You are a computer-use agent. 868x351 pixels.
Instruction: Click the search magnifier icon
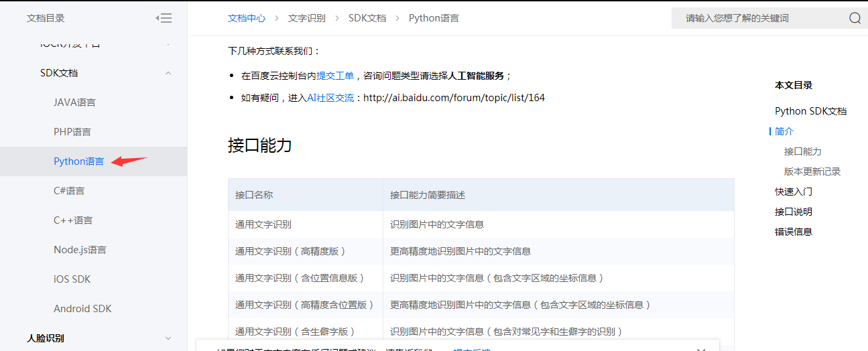855,18
